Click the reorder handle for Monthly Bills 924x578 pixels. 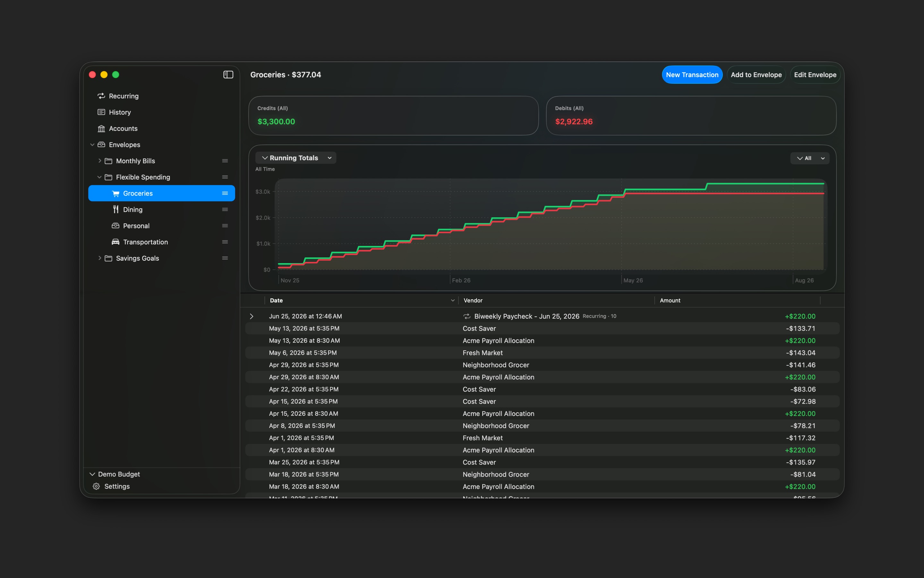225,161
